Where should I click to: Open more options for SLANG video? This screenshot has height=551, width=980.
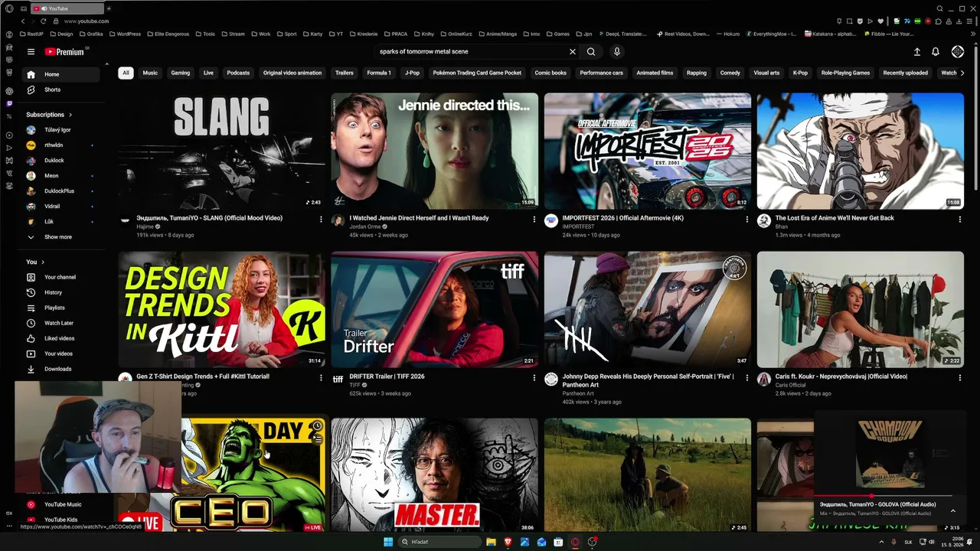(321, 220)
